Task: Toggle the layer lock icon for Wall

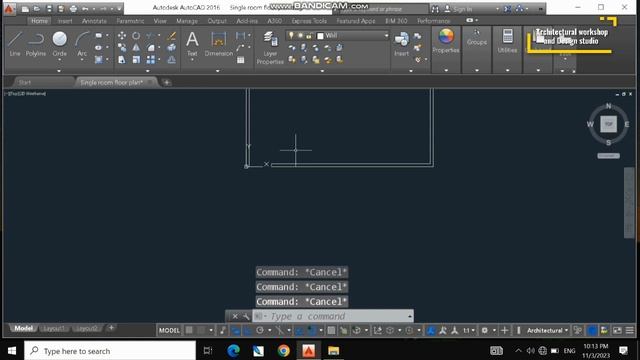Action: [309, 36]
